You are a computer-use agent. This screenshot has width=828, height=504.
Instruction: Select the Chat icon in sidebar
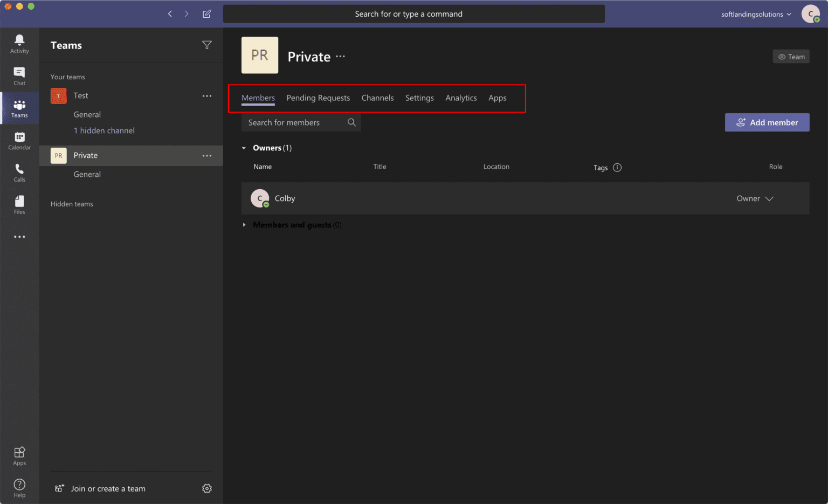(x=19, y=75)
